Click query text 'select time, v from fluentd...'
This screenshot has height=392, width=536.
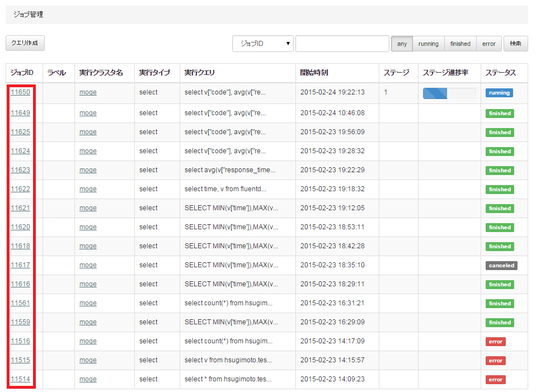(x=225, y=189)
